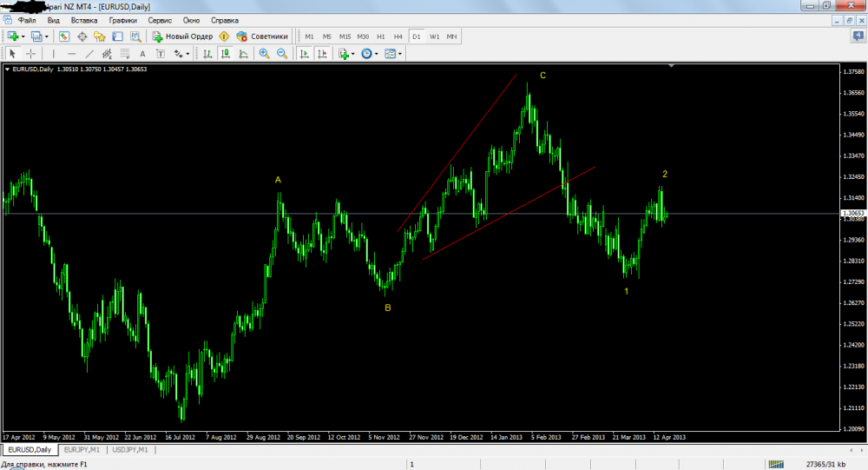The width and height of the screenshot is (868, 470).
Task: Click the 1.30653 current price label
Action: pos(853,214)
